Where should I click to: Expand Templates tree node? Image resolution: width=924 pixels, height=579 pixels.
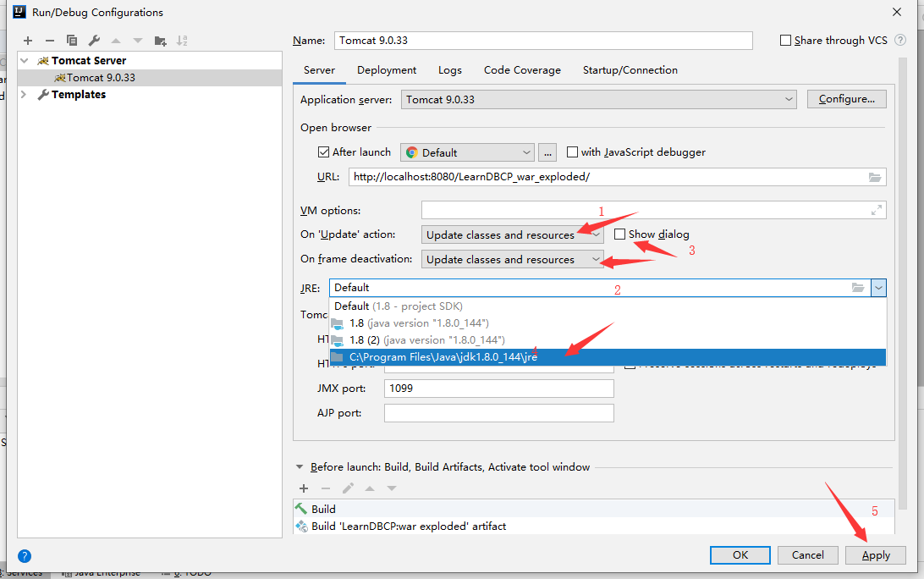click(x=25, y=94)
